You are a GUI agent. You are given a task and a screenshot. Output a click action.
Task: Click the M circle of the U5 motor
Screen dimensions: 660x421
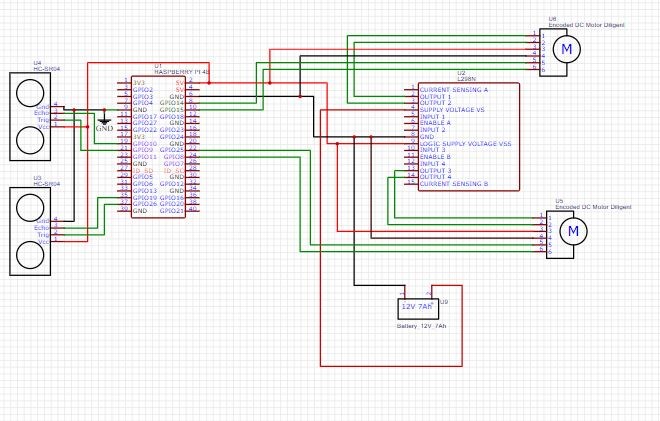[x=573, y=231]
